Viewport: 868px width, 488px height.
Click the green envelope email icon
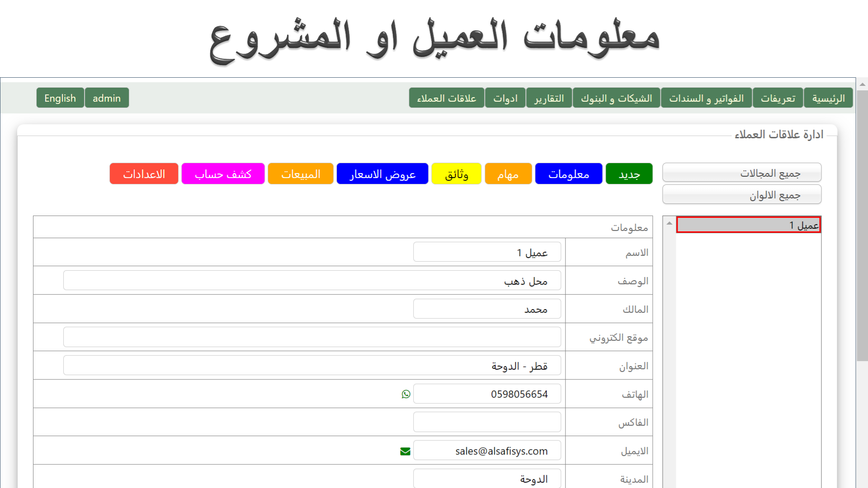405,451
